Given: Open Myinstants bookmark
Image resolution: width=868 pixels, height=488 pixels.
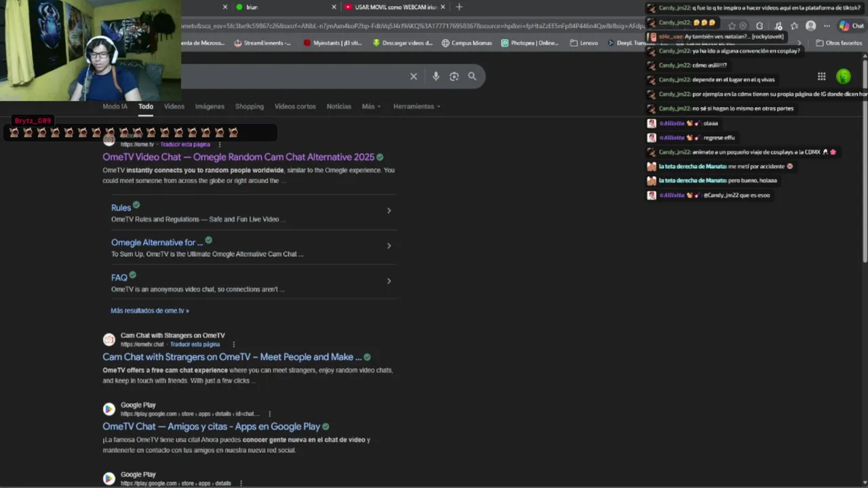Looking at the screenshot, I should tap(333, 43).
